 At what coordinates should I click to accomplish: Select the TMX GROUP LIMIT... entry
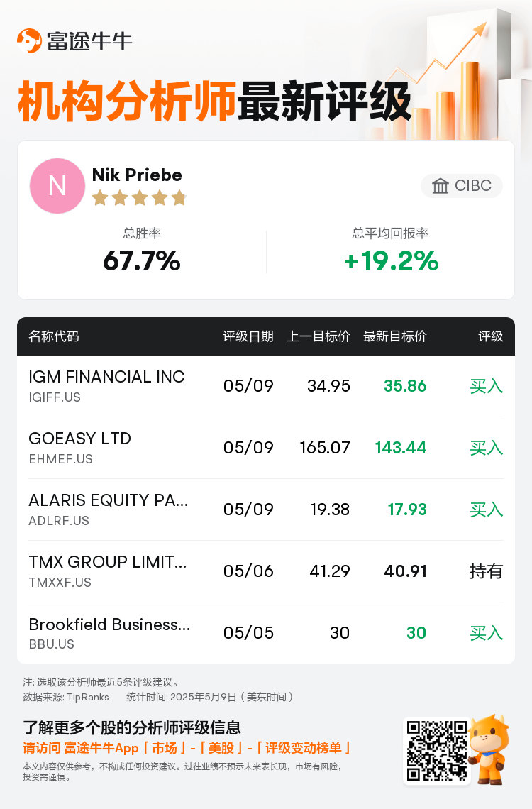[266, 571]
